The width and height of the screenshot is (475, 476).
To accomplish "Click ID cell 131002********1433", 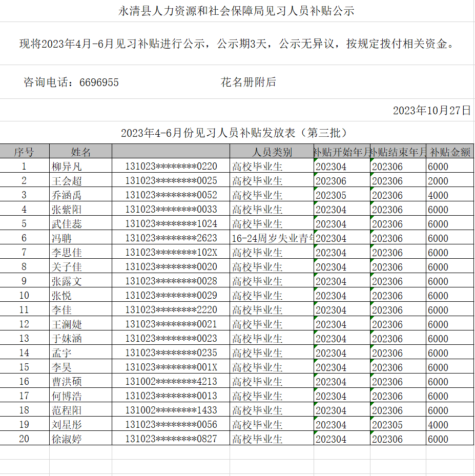I will pos(171,410).
